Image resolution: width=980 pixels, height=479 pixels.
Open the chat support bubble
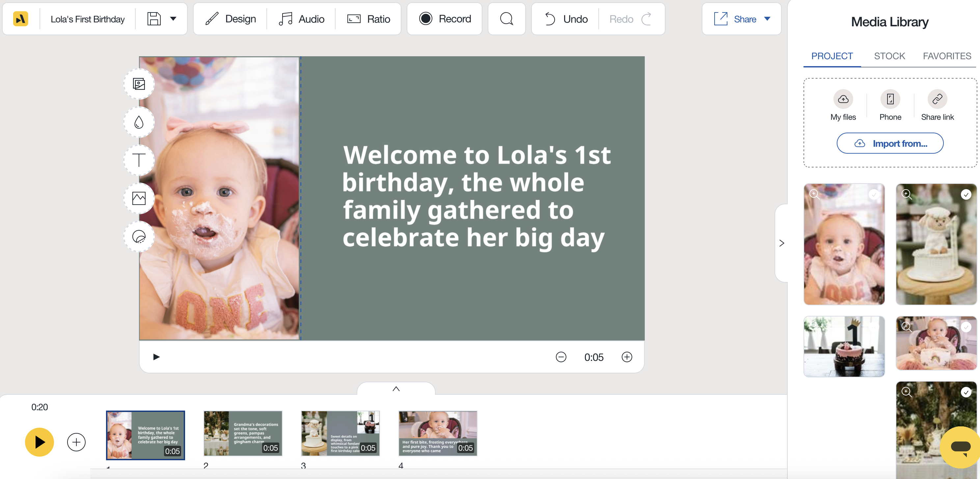[x=960, y=447]
